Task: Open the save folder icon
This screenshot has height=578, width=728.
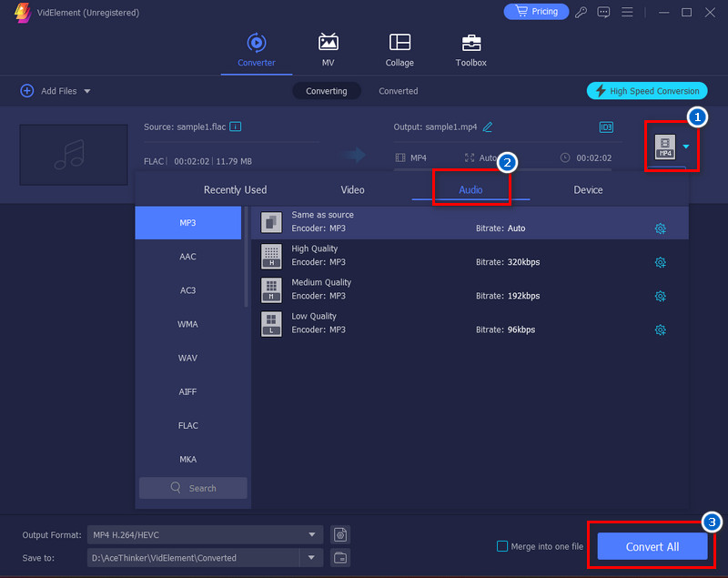Action: click(x=340, y=558)
